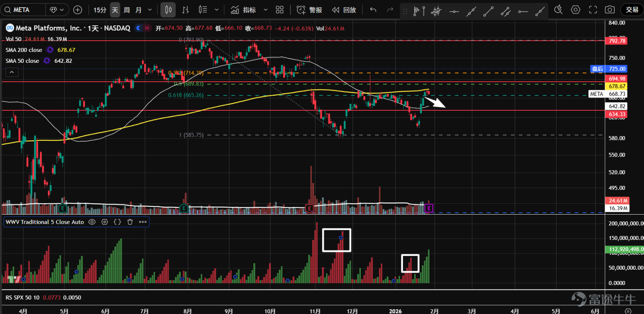Click the Meta Platforms, Inc. title

pos(49,28)
